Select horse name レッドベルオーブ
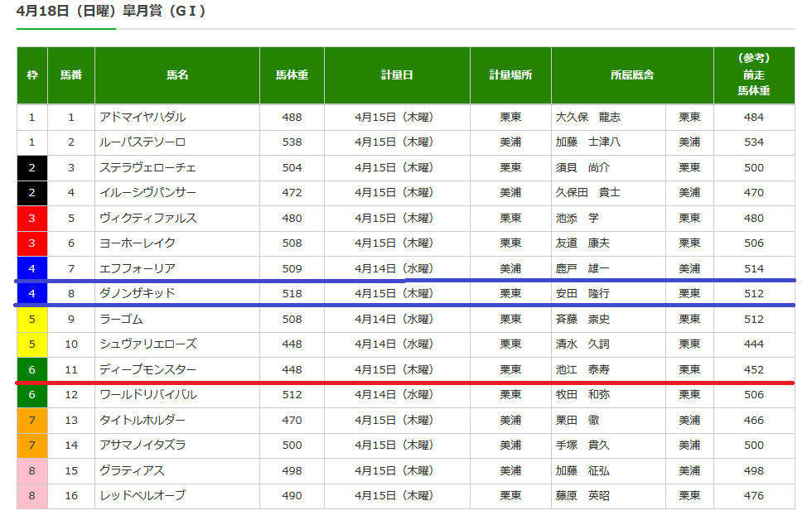The width and height of the screenshot is (812, 520). point(143,496)
